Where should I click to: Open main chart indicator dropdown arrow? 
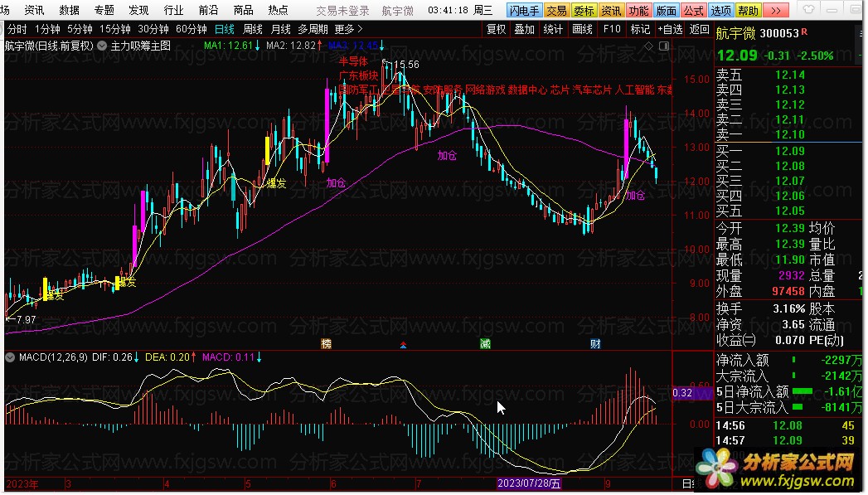[102, 46]
